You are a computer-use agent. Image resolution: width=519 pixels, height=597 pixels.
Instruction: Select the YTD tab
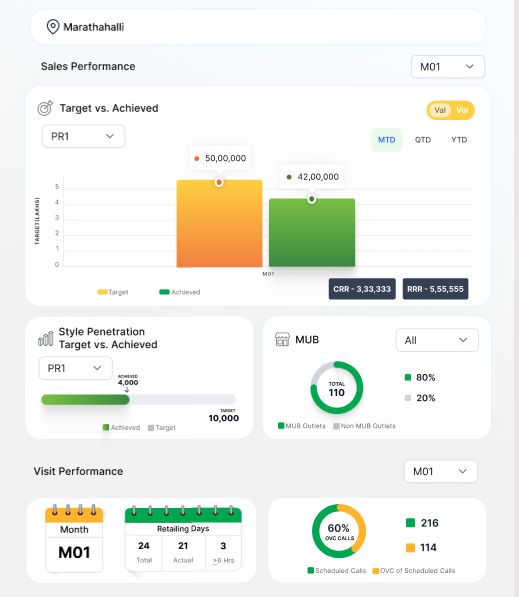coord(459,140)
